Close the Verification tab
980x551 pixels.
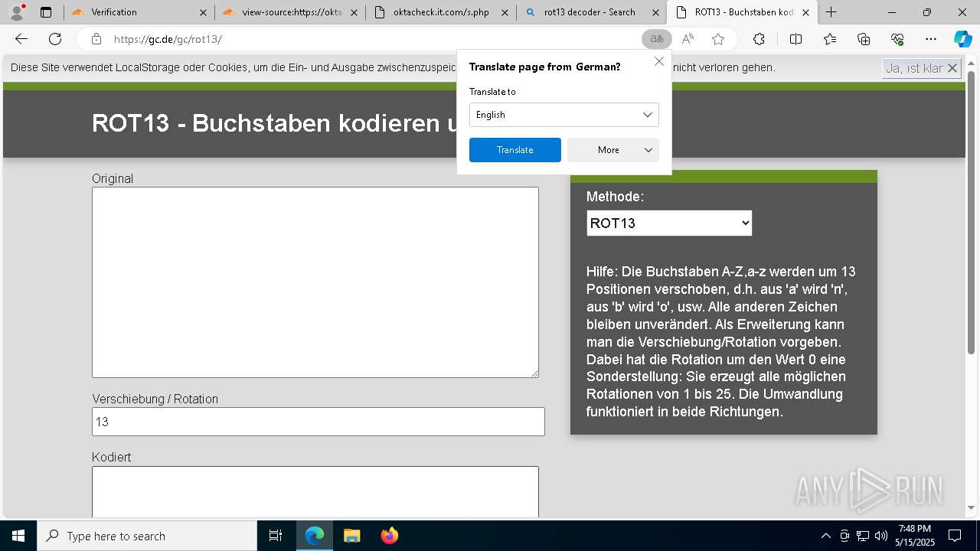202,12
